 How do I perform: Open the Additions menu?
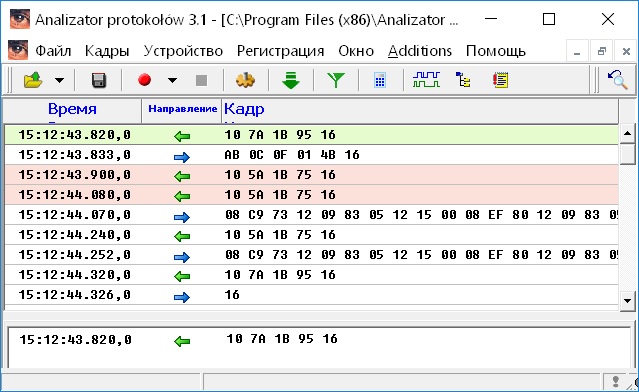coord(420,51)
